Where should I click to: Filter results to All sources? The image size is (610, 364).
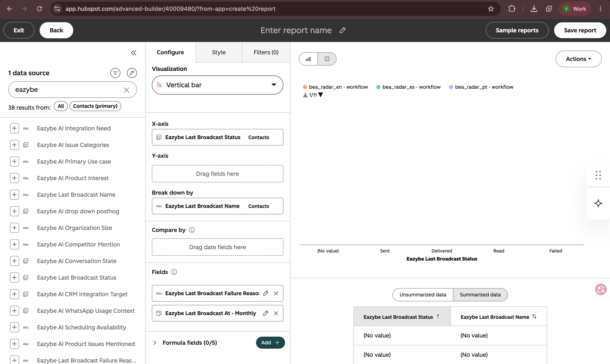[x=61, y=106]
